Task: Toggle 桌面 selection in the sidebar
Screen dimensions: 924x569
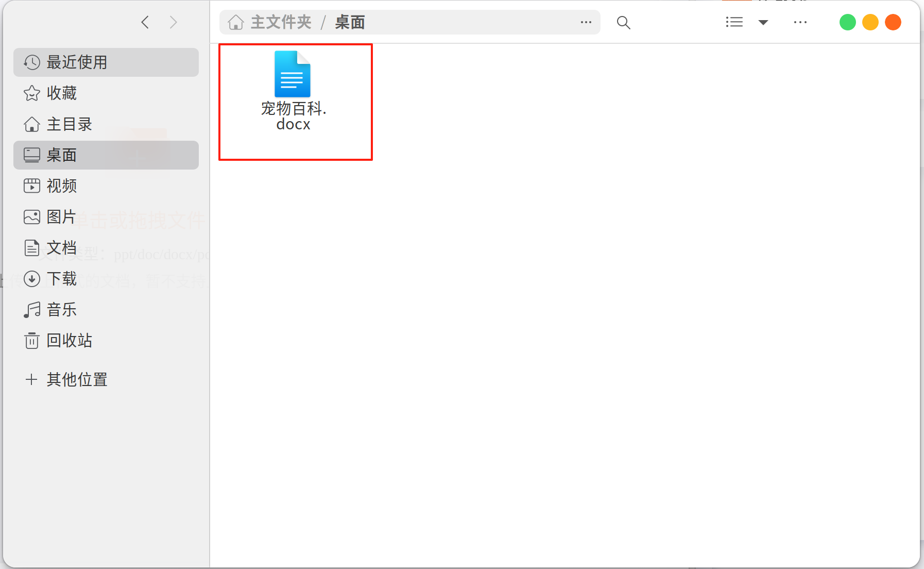Action: [61, 155]
